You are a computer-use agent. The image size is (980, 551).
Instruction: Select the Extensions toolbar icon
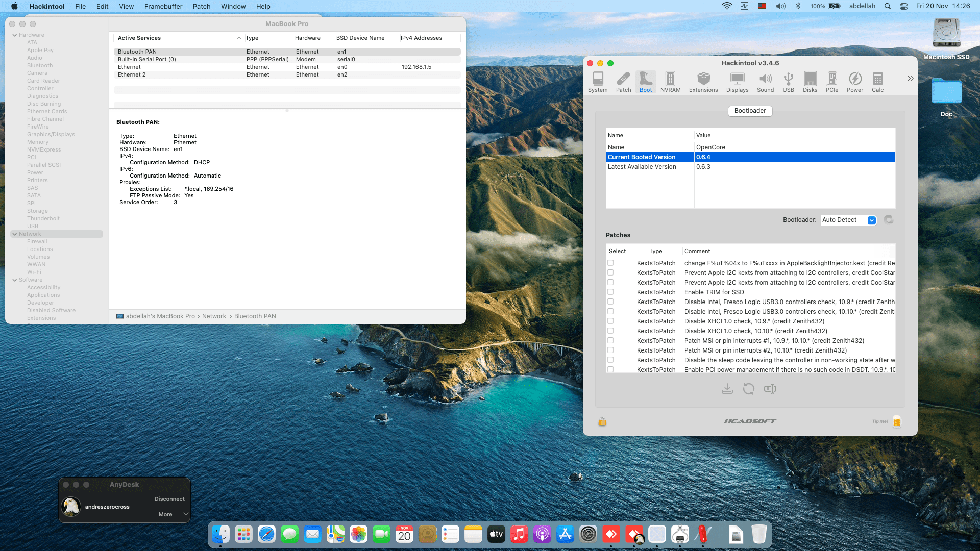[x=703, y=82]
